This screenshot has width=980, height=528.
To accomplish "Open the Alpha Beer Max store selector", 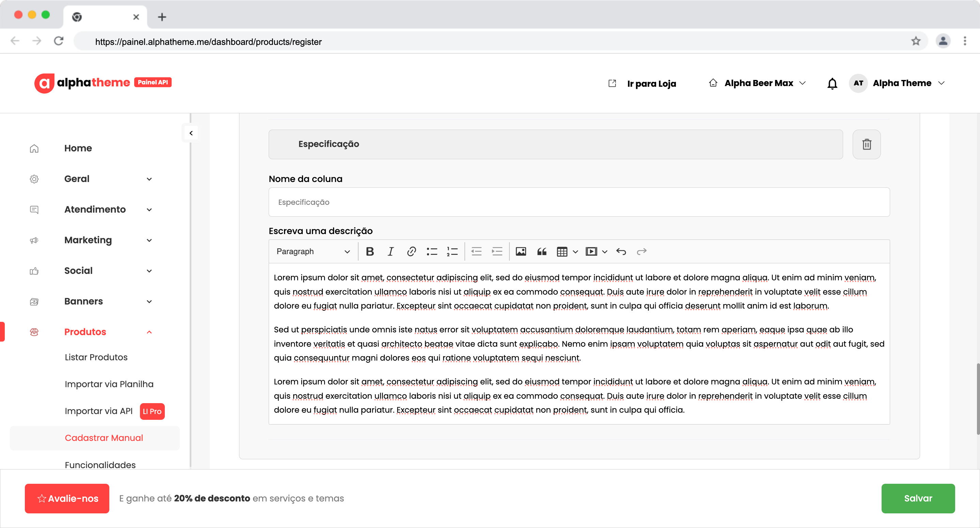I will [758, 83].
